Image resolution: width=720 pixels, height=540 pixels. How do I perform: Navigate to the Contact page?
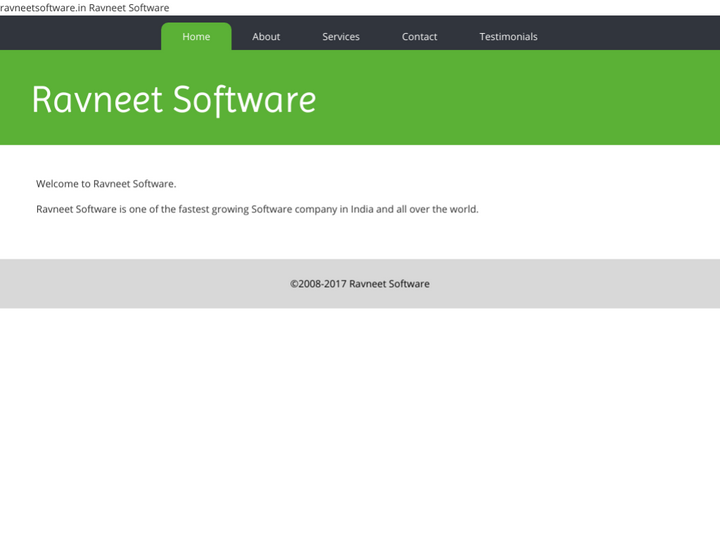pos(419,37)
